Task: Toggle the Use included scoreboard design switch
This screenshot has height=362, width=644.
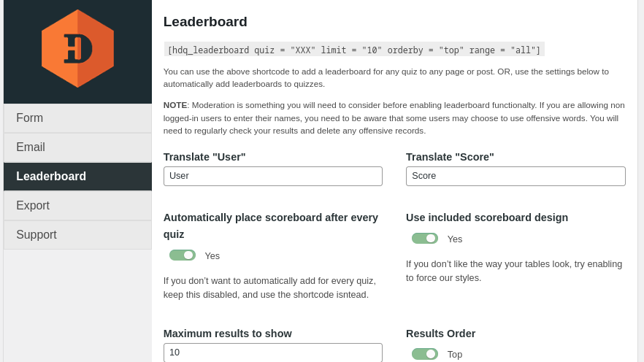Action: pyautogui.click(x=425, y=239)
